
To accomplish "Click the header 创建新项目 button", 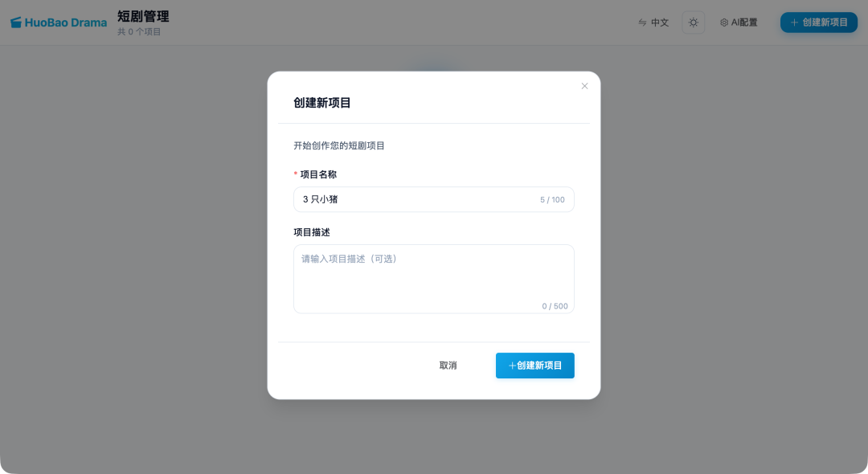I will coord(818,22).
